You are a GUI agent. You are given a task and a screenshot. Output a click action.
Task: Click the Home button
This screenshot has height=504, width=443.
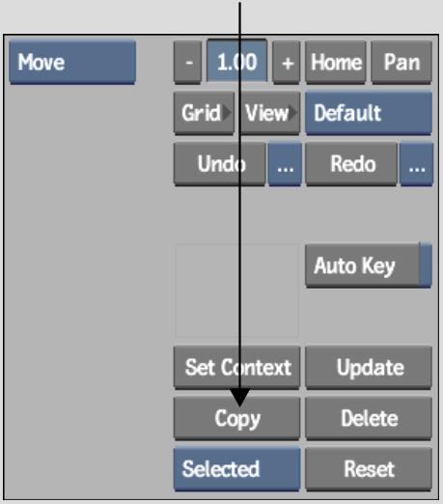[x=336, y=62]
